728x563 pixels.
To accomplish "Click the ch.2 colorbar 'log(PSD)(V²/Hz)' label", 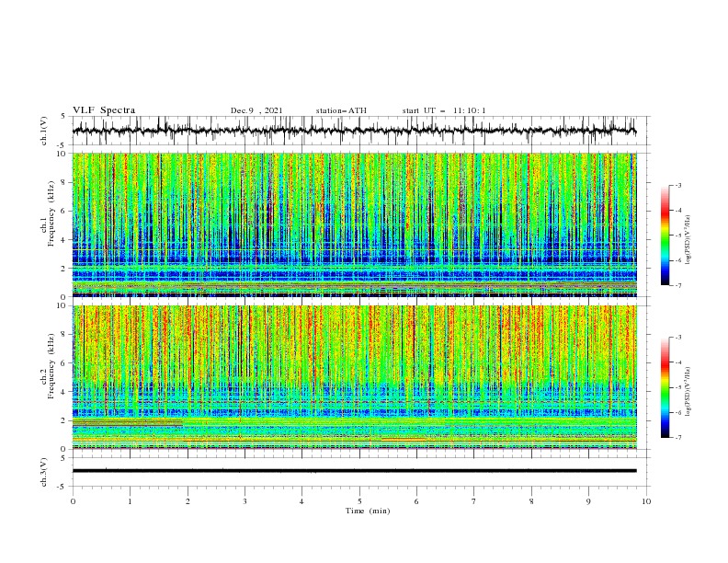I will (688, 392).
